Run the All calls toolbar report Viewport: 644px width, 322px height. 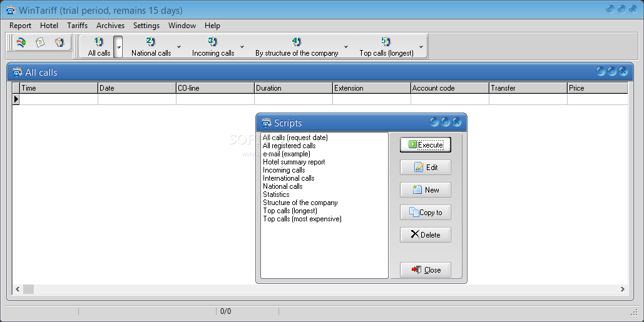coord(99,47)
